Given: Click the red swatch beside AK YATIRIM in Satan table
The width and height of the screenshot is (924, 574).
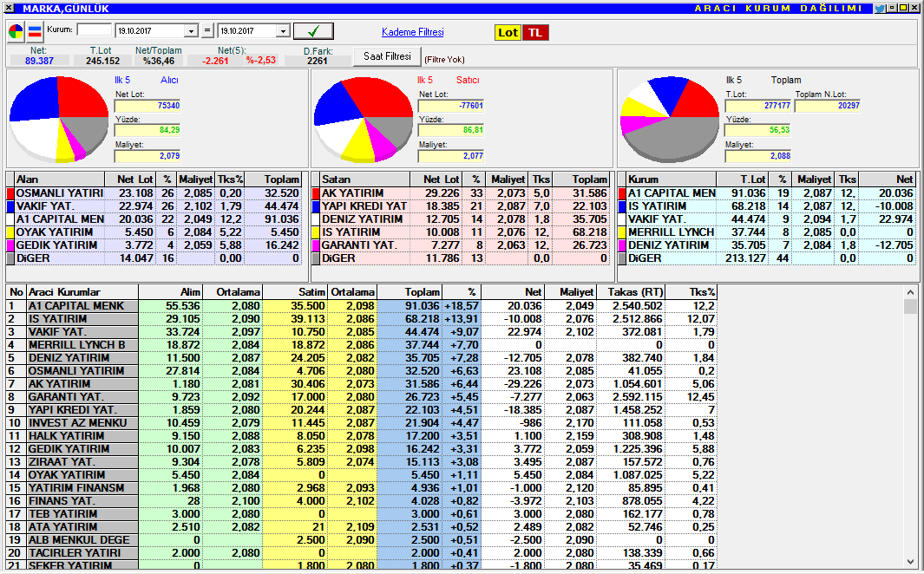Looking at the screenshot, I should click(316, 193).
